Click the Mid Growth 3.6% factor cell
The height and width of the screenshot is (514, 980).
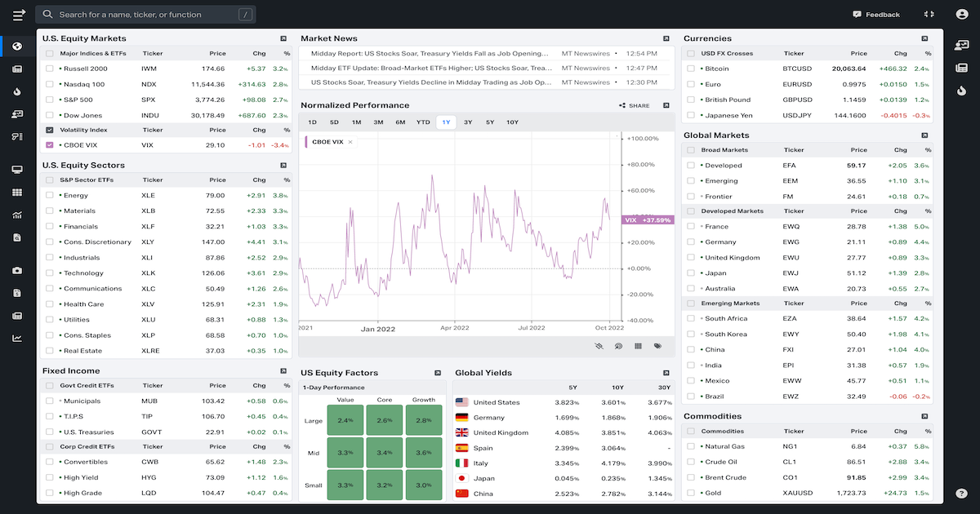pos(424,452)
